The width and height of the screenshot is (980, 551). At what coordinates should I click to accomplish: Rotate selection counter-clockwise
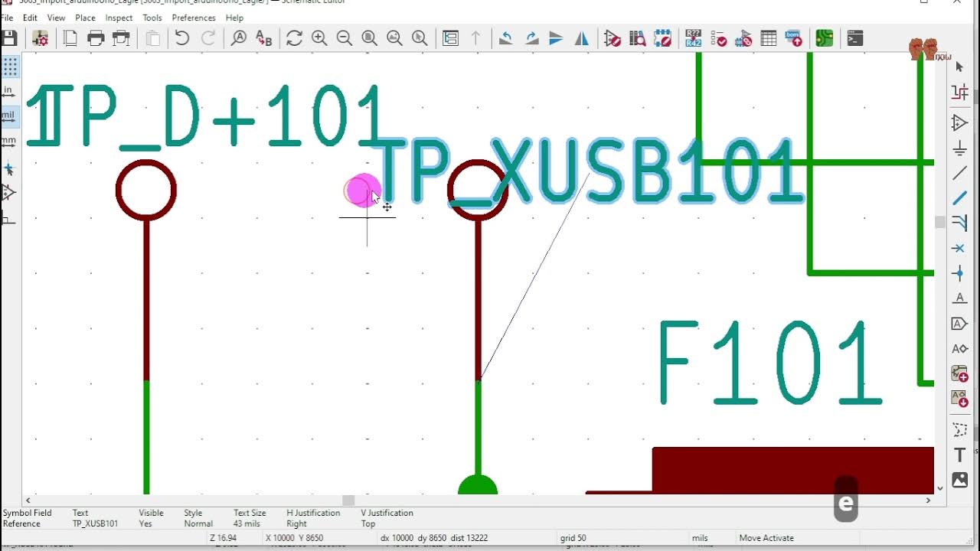pos(506,38)
